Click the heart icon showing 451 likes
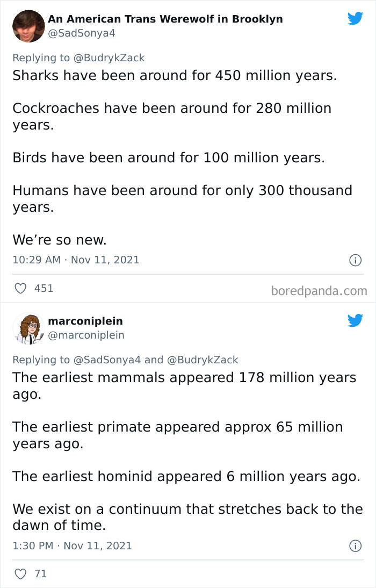Image resolution: width=376 pixels, height=588 pixels. [x=20, y=288]
